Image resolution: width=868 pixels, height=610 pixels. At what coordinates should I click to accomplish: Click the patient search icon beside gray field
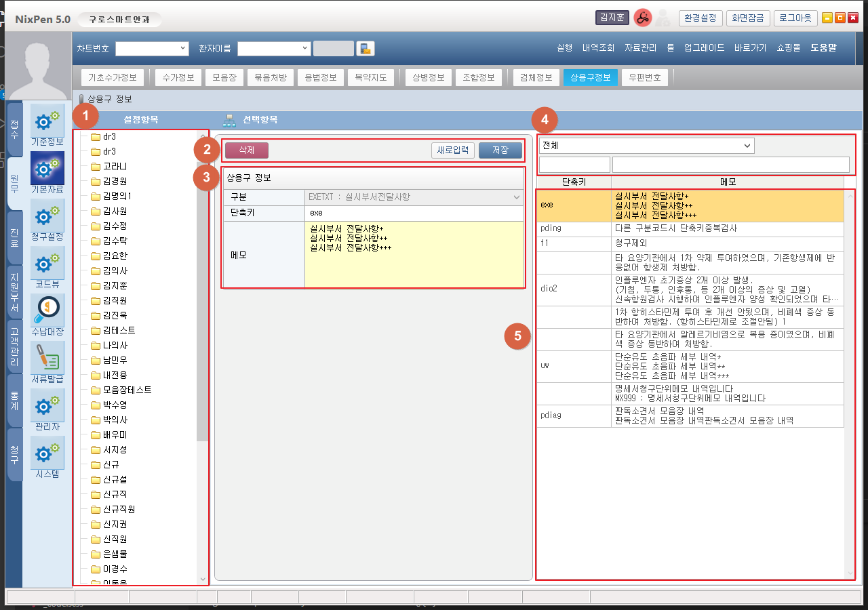(366, 49)
